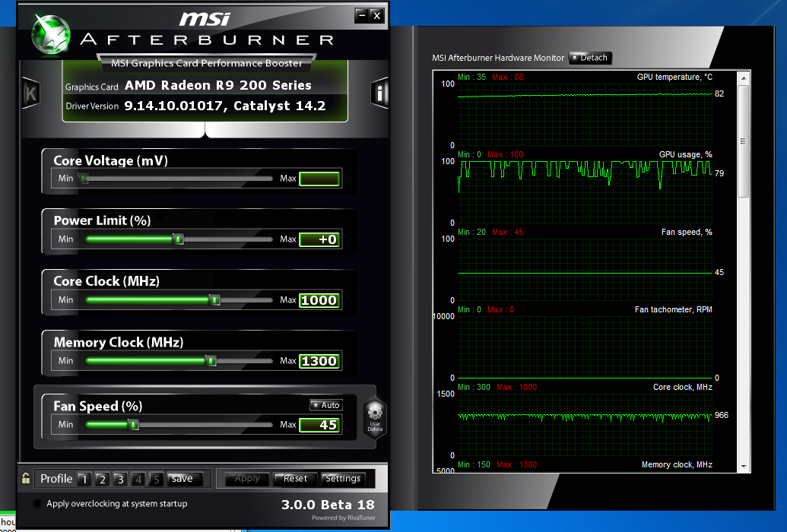The width and height of the screenshot is (787, 532).
Task: Click the 'MSI Afterburner Hardware Monitor' title
Action: [498, 58]
